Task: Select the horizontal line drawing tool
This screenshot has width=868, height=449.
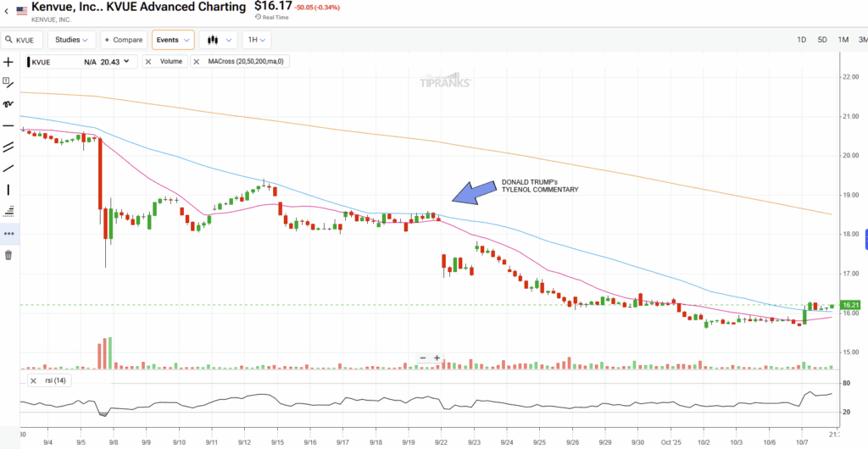Action: pos(8,125)
